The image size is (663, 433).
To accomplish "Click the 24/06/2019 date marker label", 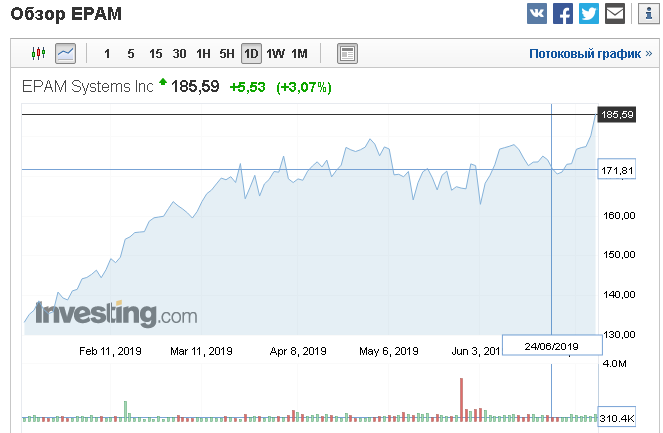I will coord(552,346).
